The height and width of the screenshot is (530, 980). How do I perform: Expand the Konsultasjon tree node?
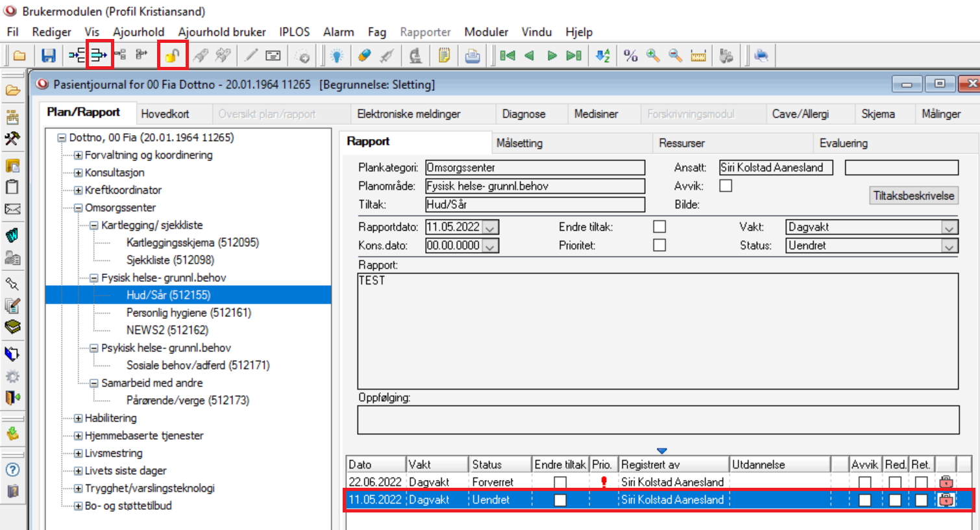point(78,173)
